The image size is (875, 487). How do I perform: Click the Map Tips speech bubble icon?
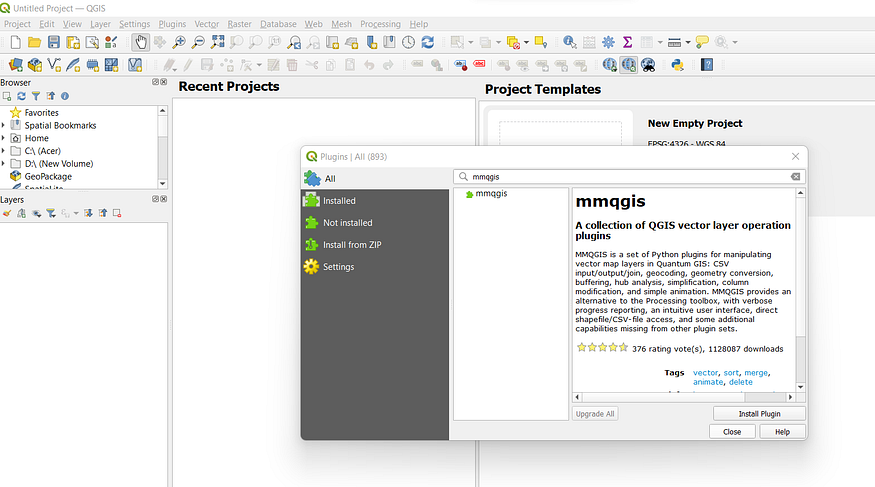pyautogui.click(x=702, y=42)
